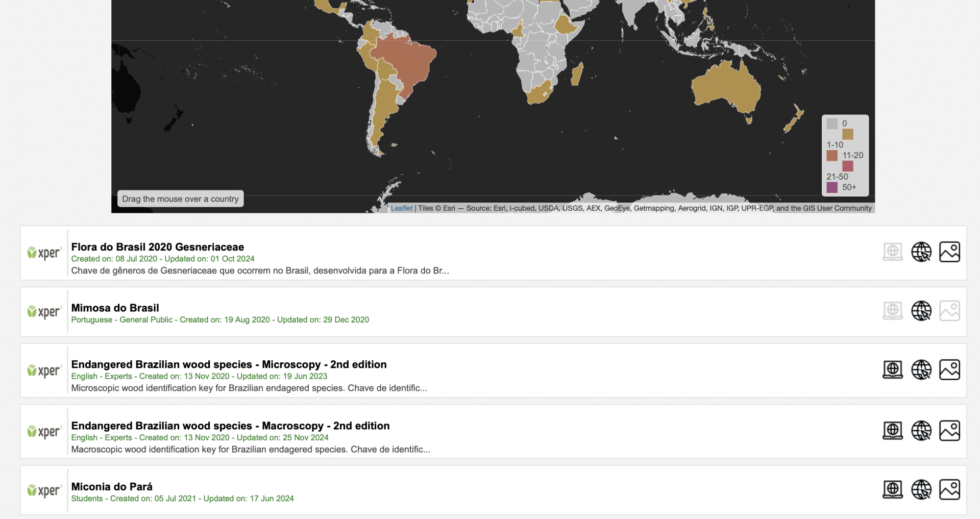This screenshot has height=519, width=980.
Task: Open globe web link for Flora do Brasil Gesneriaceae
Action: point(921,252)
